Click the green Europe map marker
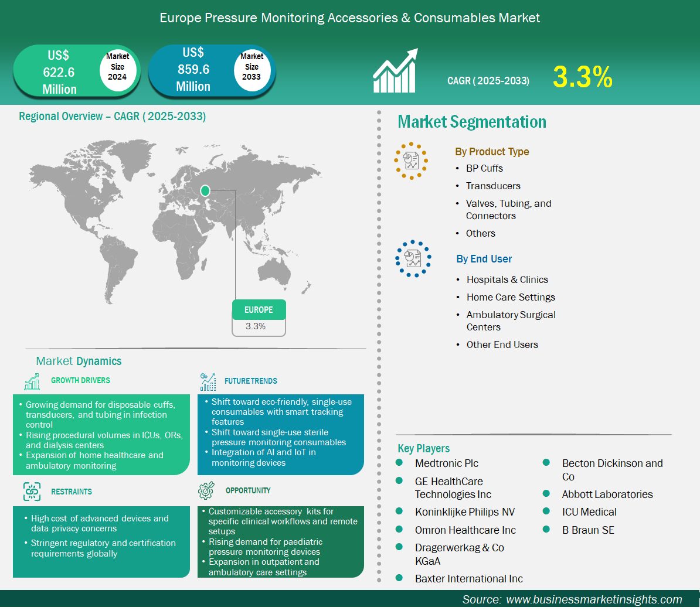The height and width of the screenshot is (614, 700). 205,190
